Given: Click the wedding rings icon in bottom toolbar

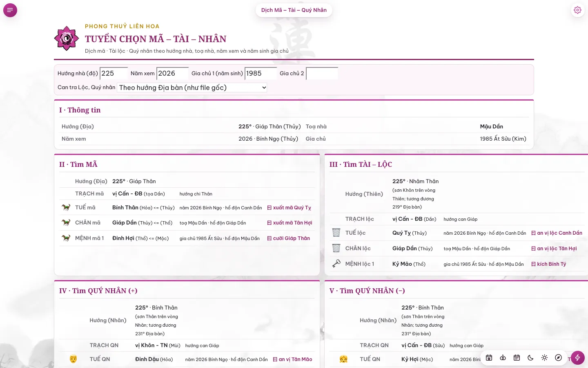Looking at the screenshot, I should 503,358.
